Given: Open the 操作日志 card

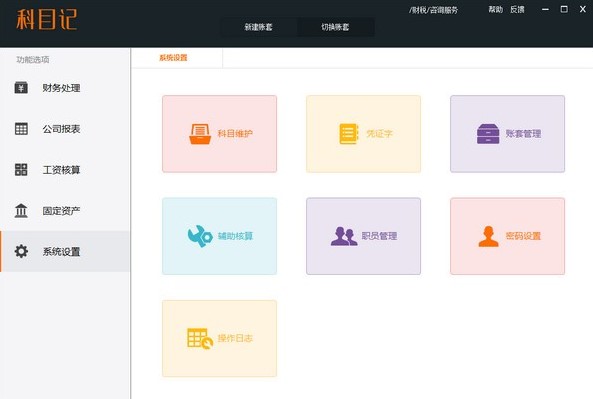Looking at the screenshot, I should point(219,338).
